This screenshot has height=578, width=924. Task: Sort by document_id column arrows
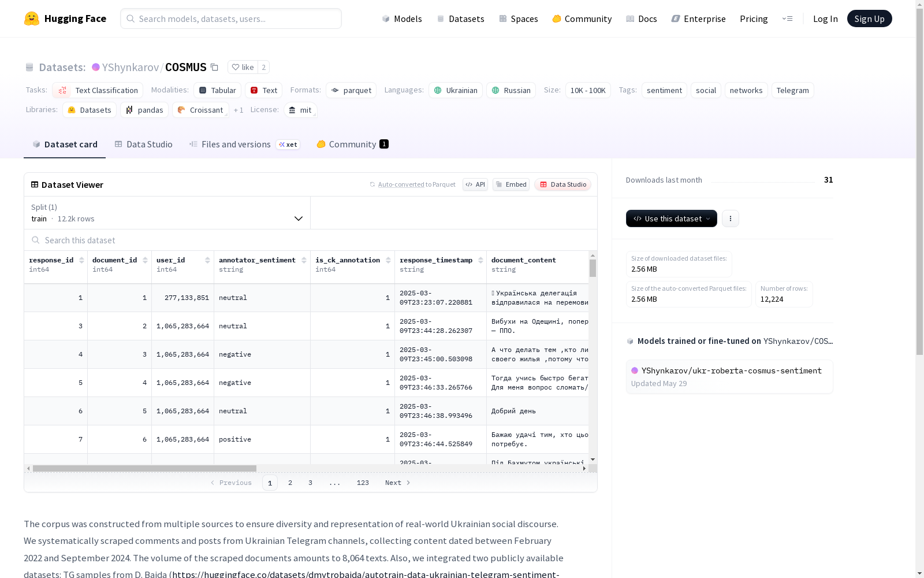pyautogui.click(x=145, y=260)
